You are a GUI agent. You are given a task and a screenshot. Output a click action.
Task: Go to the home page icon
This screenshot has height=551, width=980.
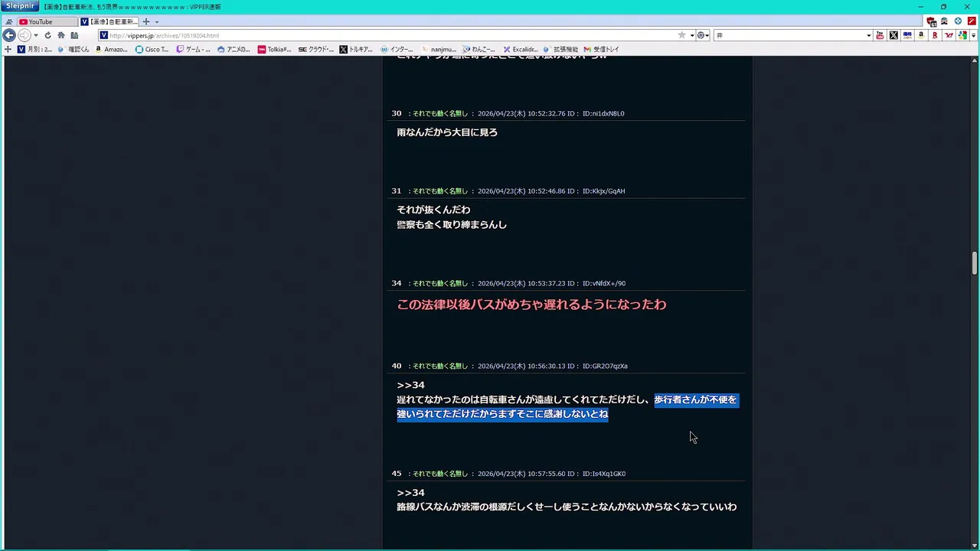[60, 35]
